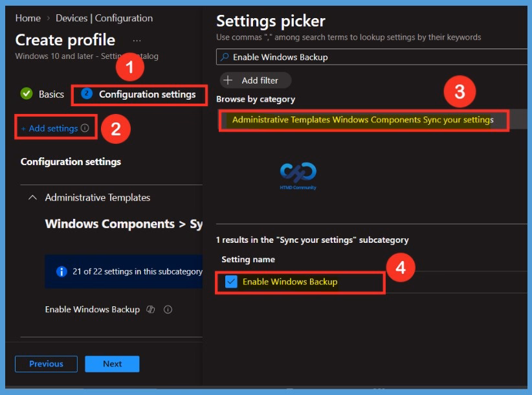
Task: Open the Home breadcrumb link
Action: pyautogui.click(x=28, y=18)
